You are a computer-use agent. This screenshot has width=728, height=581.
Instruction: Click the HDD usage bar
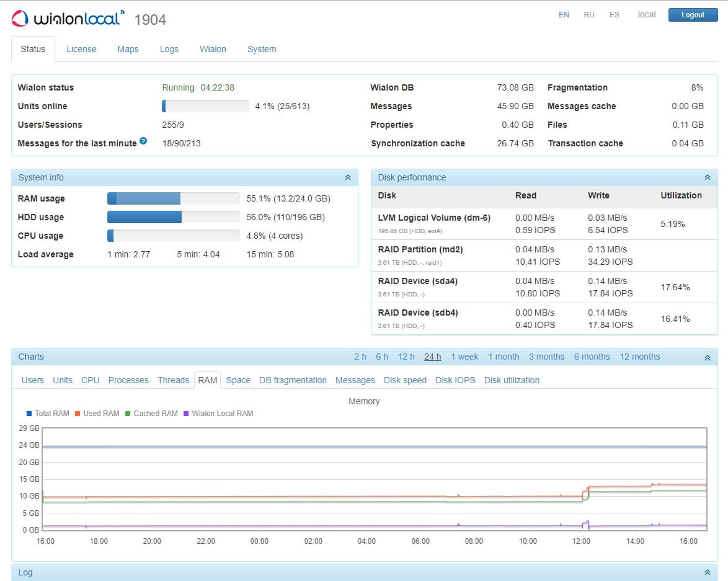pyautogui.click(x=173, y=217)
